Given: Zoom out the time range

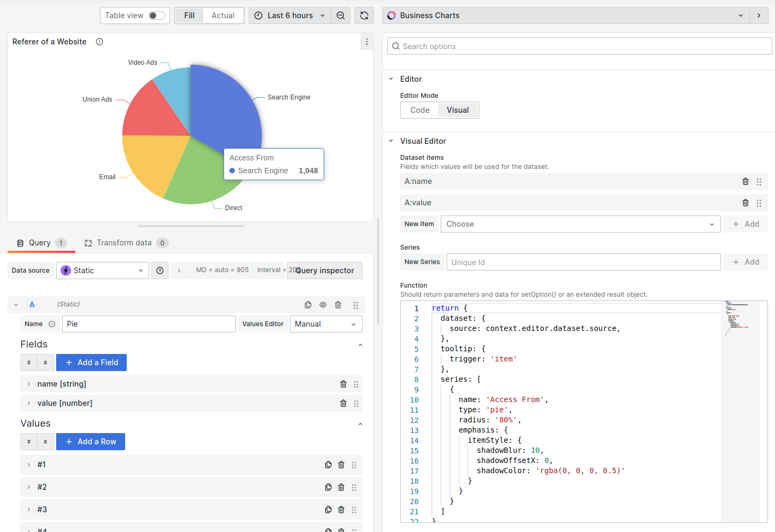Looking at the screenshot, I should click(341, 16).
